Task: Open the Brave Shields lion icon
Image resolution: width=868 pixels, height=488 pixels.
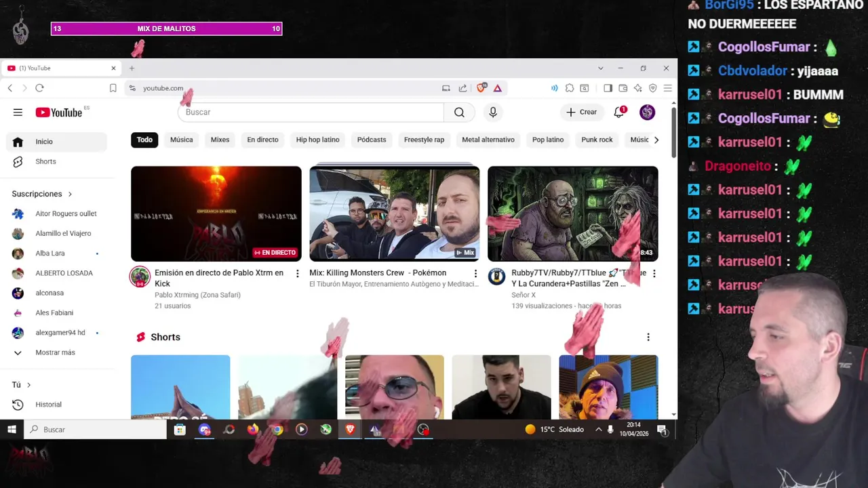Action: pyautogui.click(x=481, y=88)
